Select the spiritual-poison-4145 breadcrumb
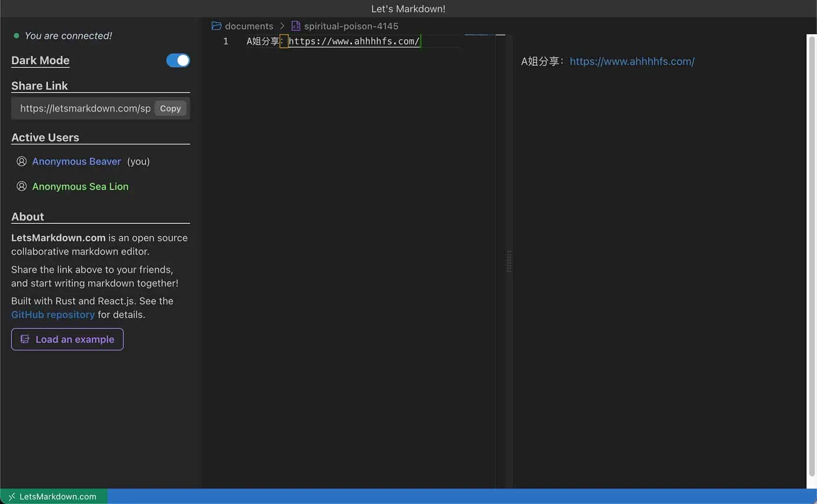817x504 pixels. (x=351, y=26)
